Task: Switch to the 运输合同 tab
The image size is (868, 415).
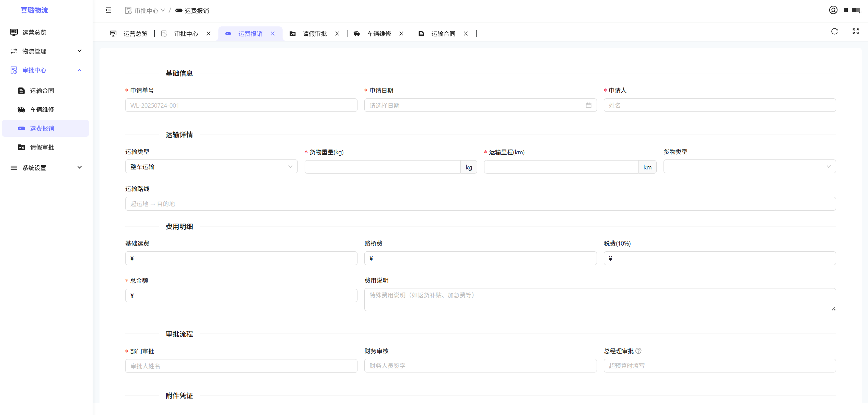Action: [x=443, y=33]
